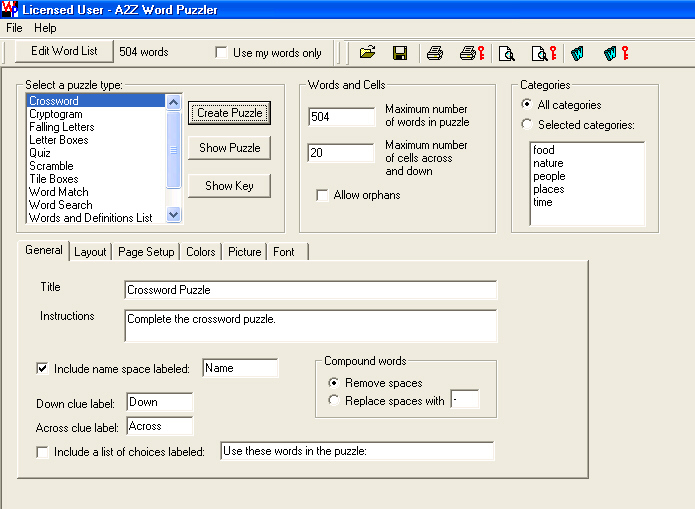The width and height of the screenshot is (695, 509).
Task: Select the nature category
Action: click(587, 163)
